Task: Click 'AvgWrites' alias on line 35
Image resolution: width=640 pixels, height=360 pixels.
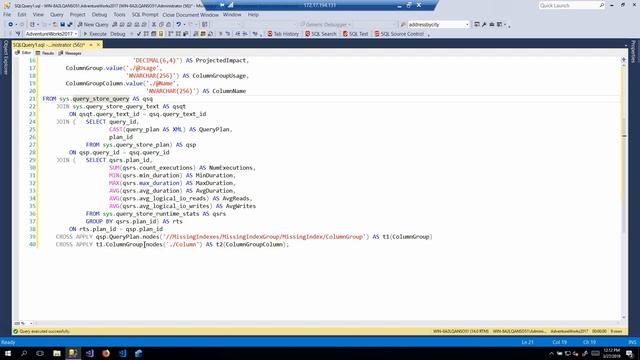Action: coord(241,206)
